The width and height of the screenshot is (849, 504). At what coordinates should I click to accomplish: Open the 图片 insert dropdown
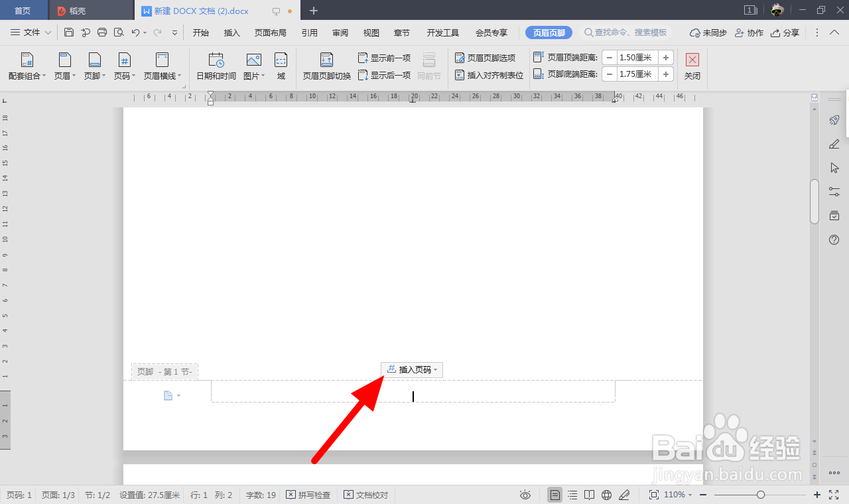254,67
